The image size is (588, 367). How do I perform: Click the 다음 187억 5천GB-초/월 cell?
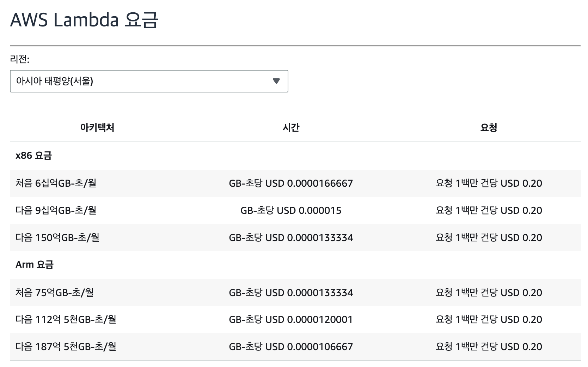point(66,347)
